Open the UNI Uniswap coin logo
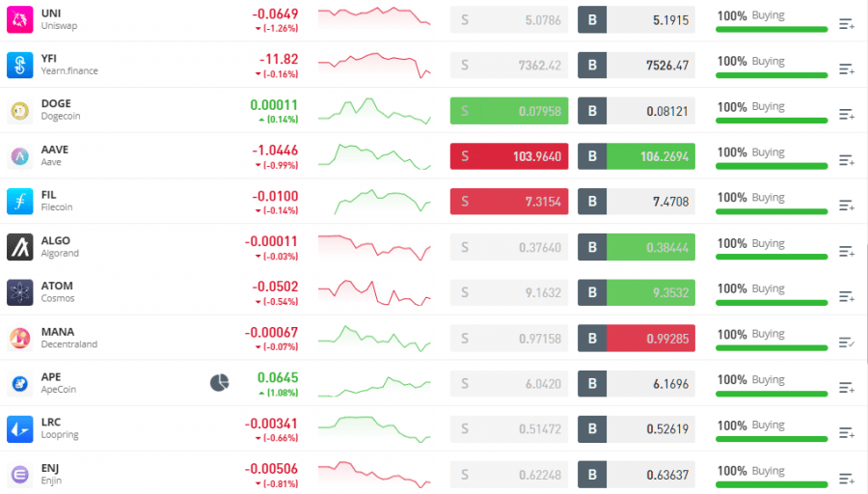868x494 pixels. 20,19
